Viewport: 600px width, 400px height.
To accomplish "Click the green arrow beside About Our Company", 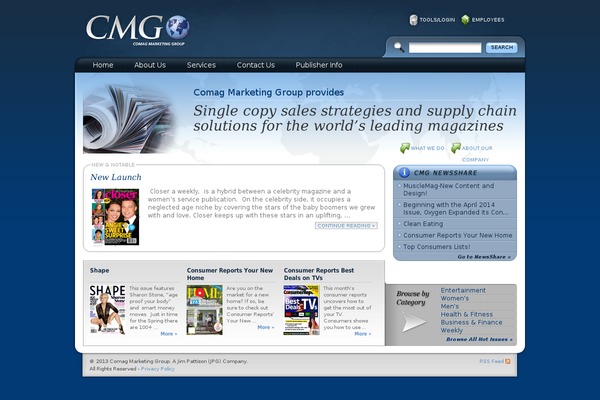I will tap(455, 148).
